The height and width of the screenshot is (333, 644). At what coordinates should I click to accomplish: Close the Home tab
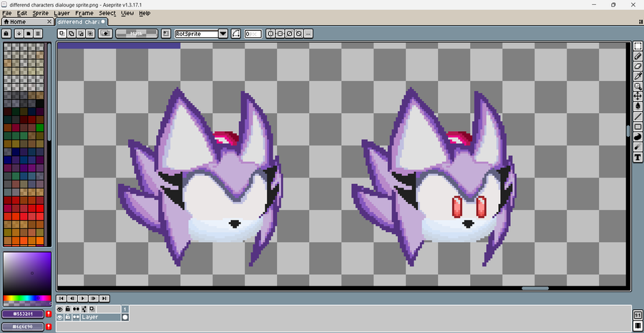(x=49, y=21)
